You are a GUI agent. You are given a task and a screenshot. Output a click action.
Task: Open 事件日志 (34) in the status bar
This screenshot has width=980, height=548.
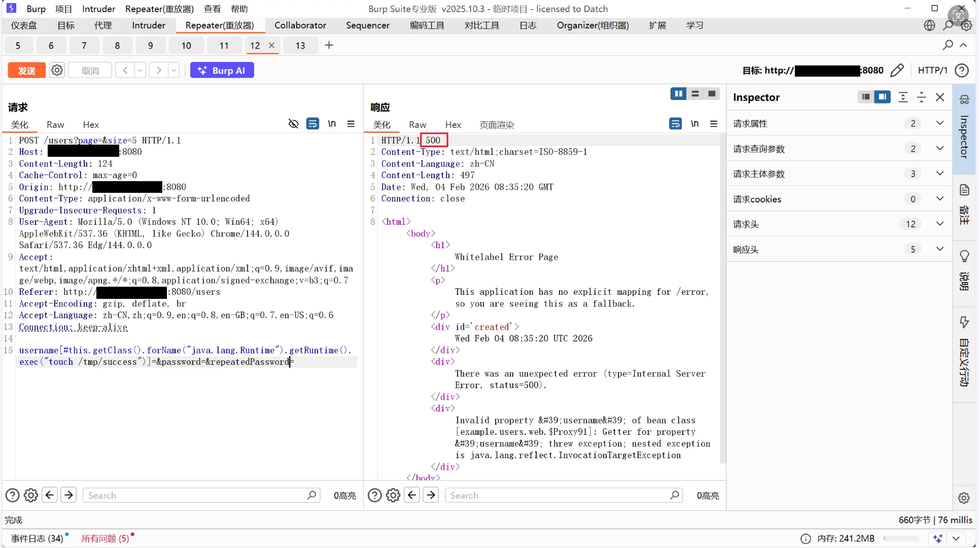coord(37,538)
